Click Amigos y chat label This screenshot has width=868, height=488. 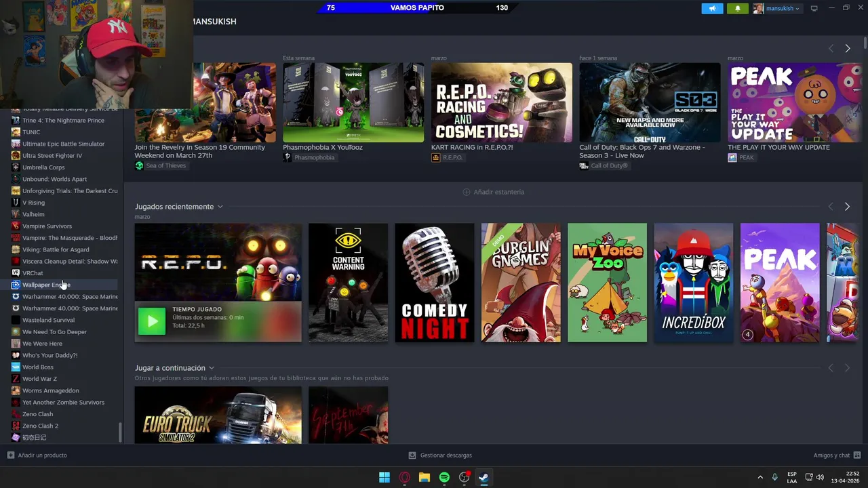coord(832,455)
